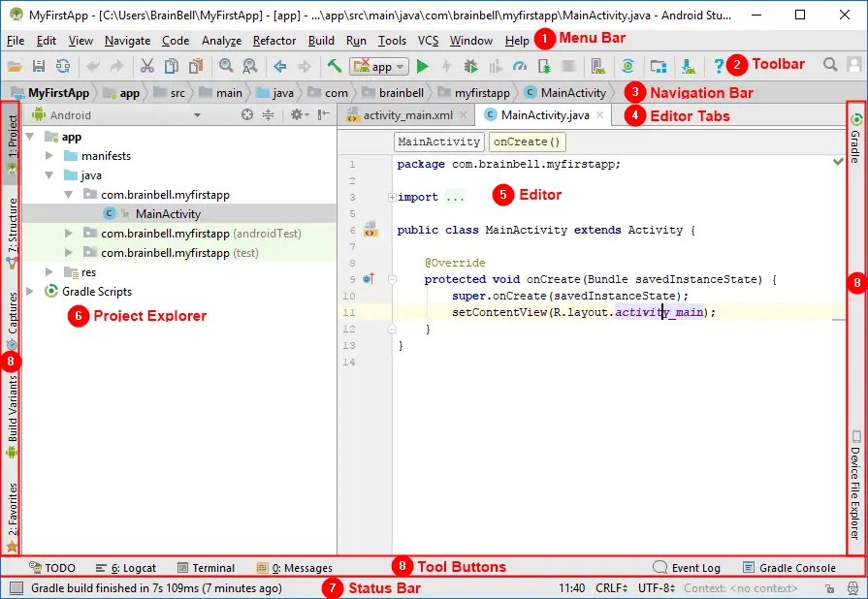Open the Project Structure icon
868x599 pixels.
(659, 67)
